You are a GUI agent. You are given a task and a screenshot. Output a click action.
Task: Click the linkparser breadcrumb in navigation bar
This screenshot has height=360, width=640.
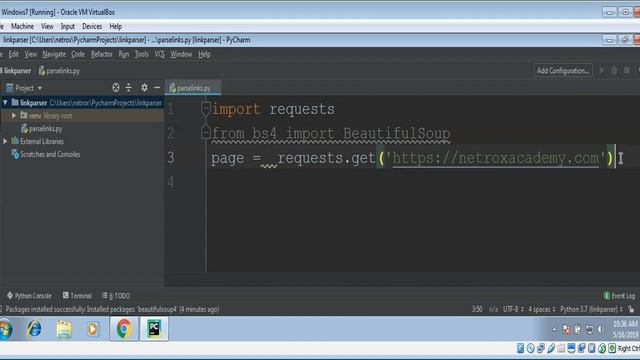point(16,71)
